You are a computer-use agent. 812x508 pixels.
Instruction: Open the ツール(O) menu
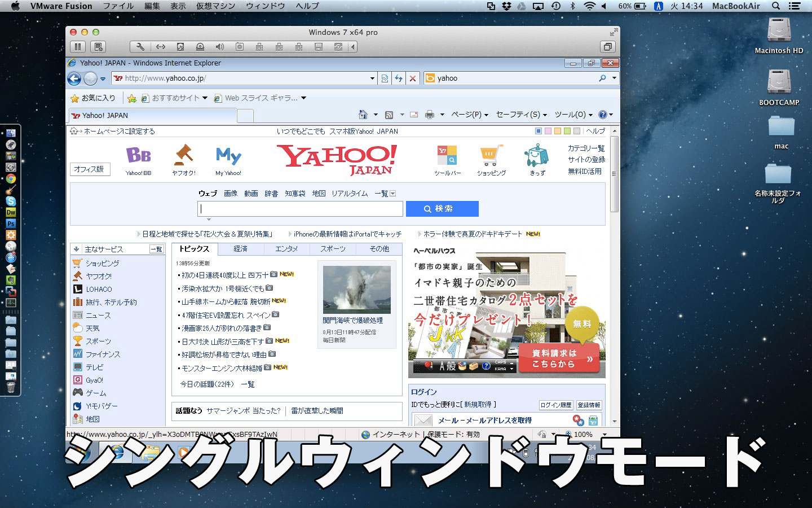pyautogui.click(x=573, y=115)
